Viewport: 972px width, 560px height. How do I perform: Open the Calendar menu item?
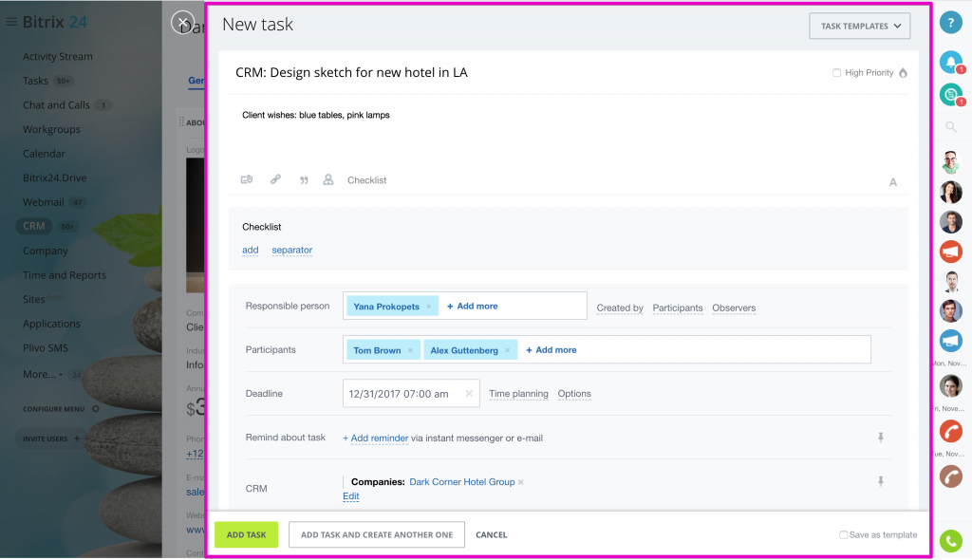click(44, 153)
